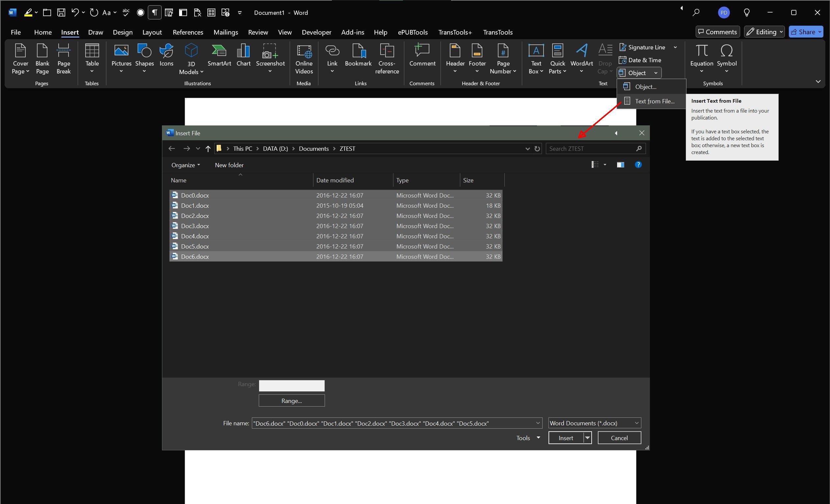Switch to the References tab

coord(188,32)
